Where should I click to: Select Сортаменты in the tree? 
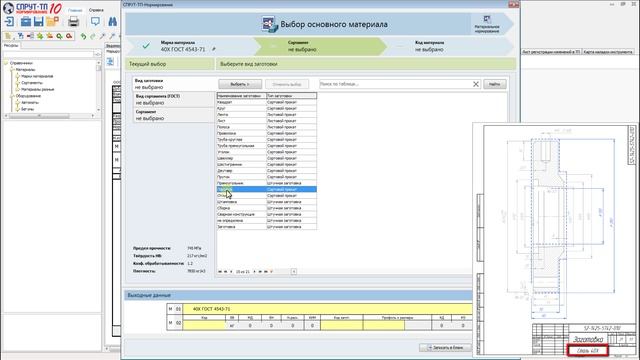click(32, 83)
